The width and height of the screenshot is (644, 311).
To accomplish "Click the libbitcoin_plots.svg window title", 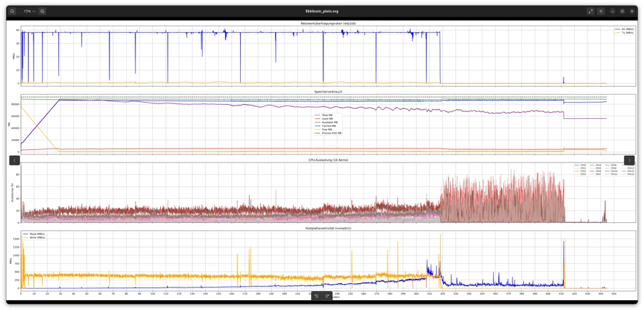I will pyautogui.click(x=322, y=11).
